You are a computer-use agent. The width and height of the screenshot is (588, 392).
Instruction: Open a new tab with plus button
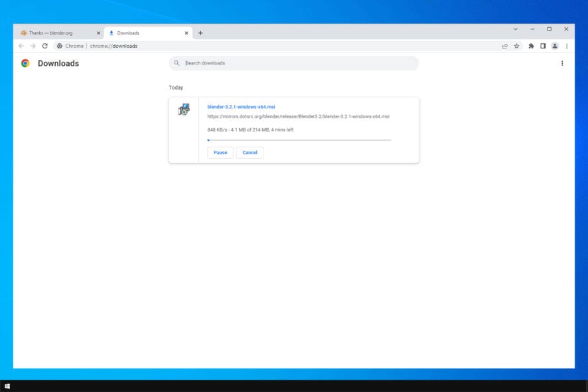[x=200, y=33]
